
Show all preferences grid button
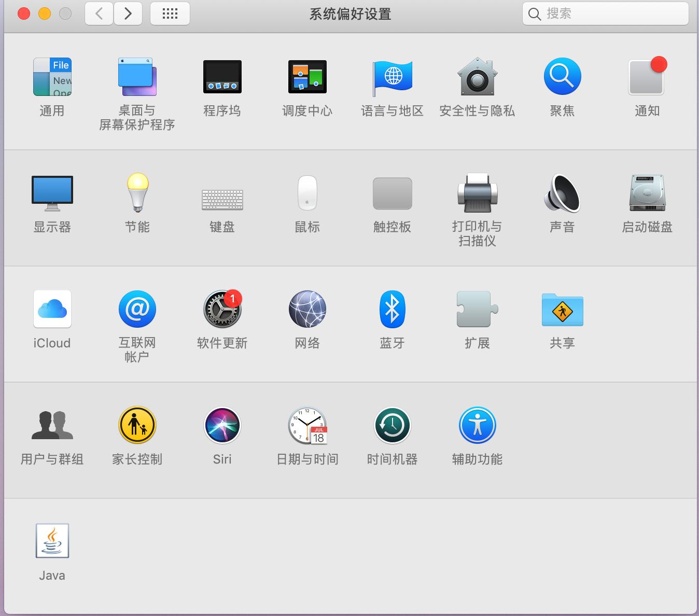coord(170,13)
